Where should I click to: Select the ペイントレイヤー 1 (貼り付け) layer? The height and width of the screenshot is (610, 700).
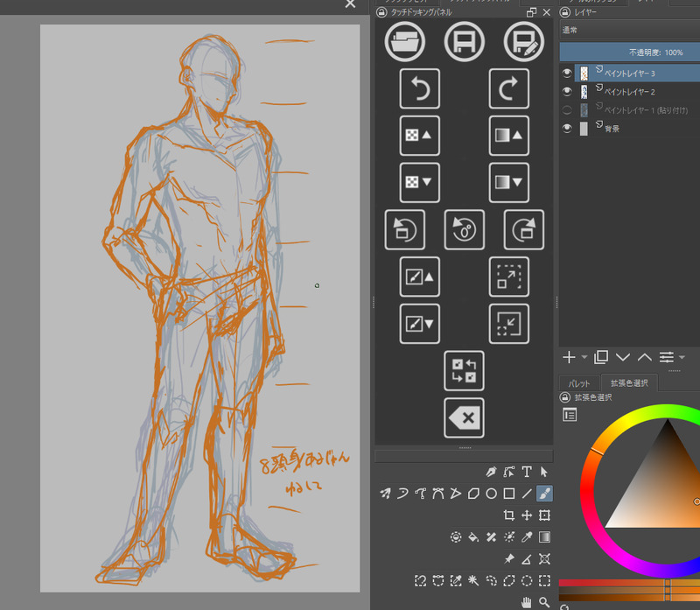tap(644, 110)
